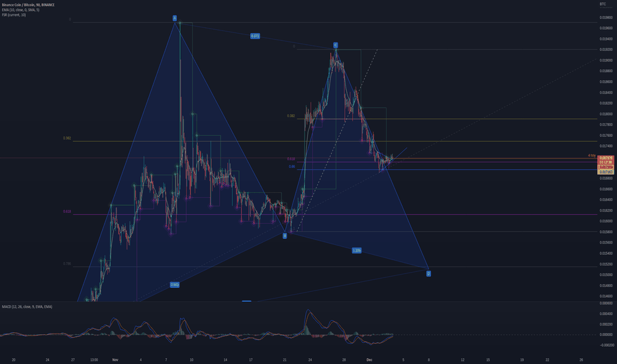This screenshot has width=617, height=364.
Task: Click the Binance Coin / Bitcoin symbol title
Action: point(28,5)
